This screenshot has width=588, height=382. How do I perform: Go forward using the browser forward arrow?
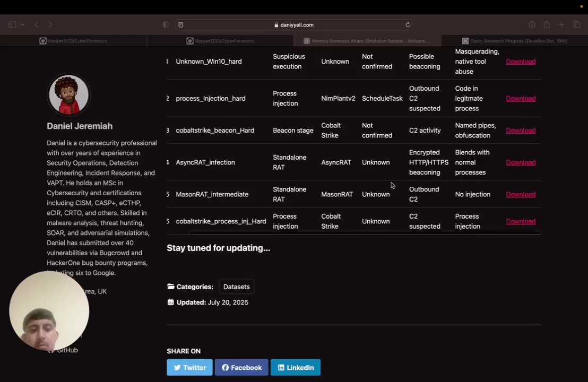pos(50,25)
